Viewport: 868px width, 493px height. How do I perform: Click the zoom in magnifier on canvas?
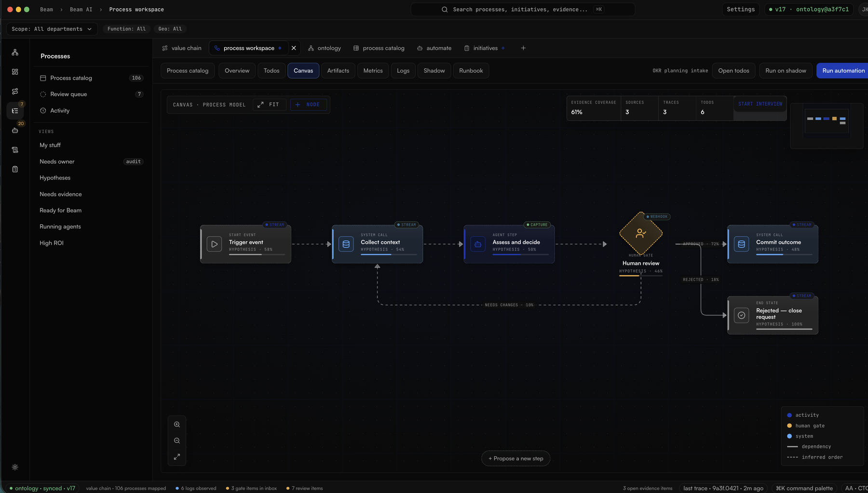(177, 425)
